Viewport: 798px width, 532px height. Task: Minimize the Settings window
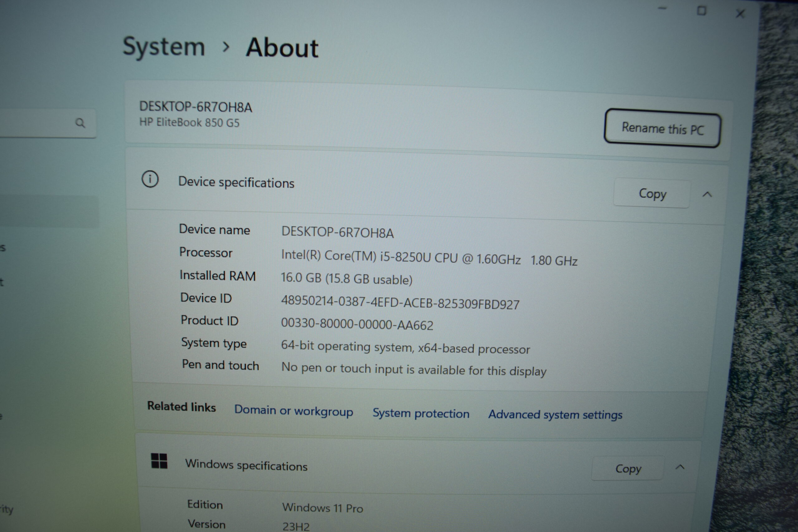662,9
